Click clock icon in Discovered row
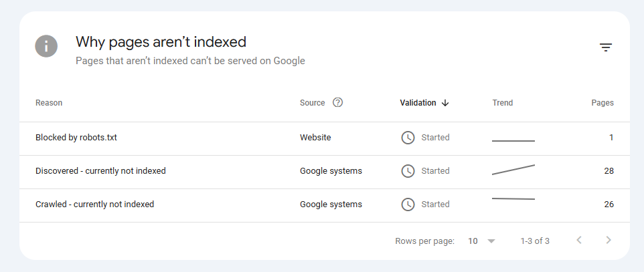The width and height of the screenshot is (644, 272). pos(408,171)
